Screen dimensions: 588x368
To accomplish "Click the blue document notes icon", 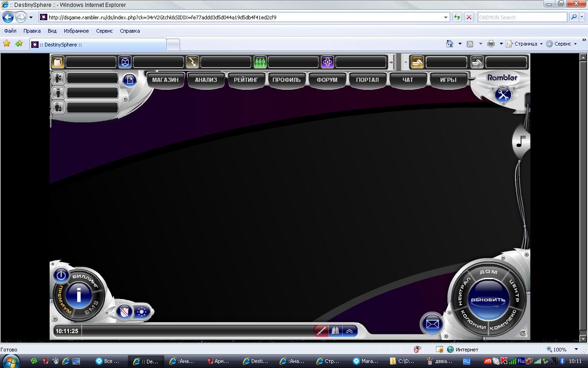I will (130, 80).
